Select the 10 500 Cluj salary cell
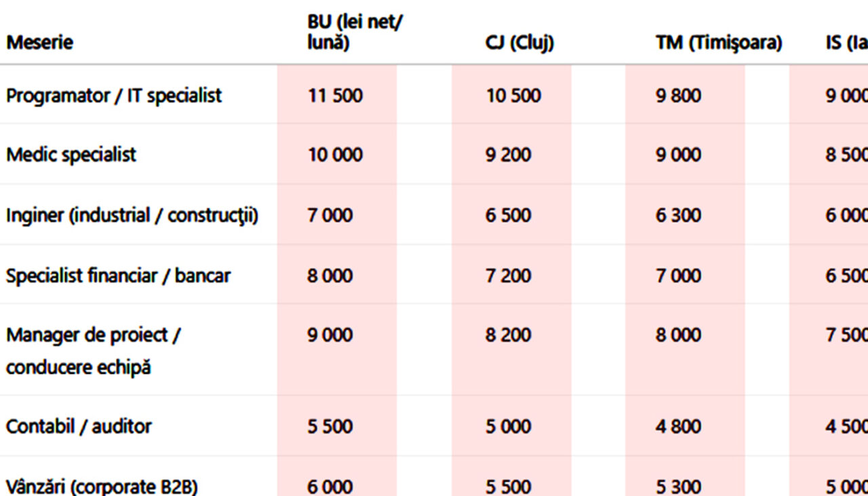The height and width of the screenshot is (496, 868). coord(513,96)
